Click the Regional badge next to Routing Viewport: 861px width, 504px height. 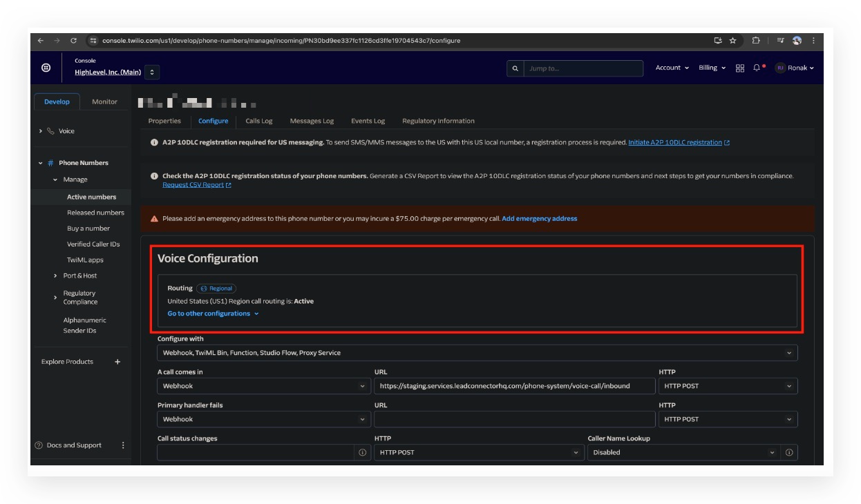216,289
